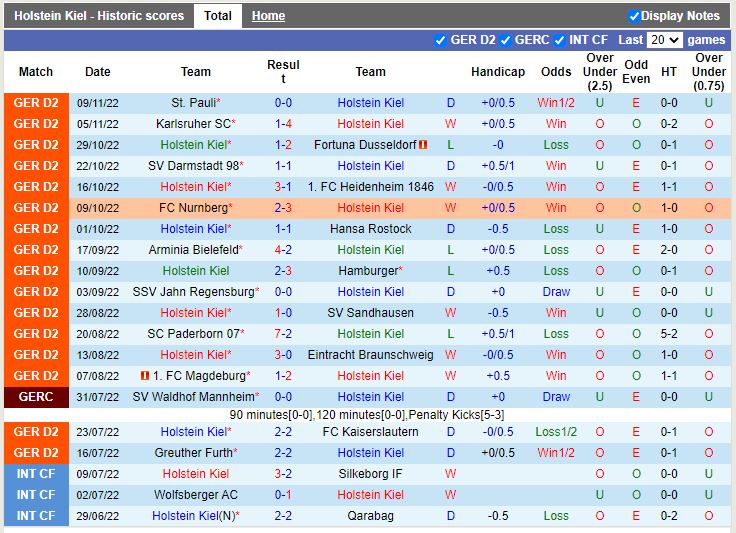The width and height of the screenshot is (736, 533).
Task: Open the 7-2 result on 20/08/22
Action: 283,334
